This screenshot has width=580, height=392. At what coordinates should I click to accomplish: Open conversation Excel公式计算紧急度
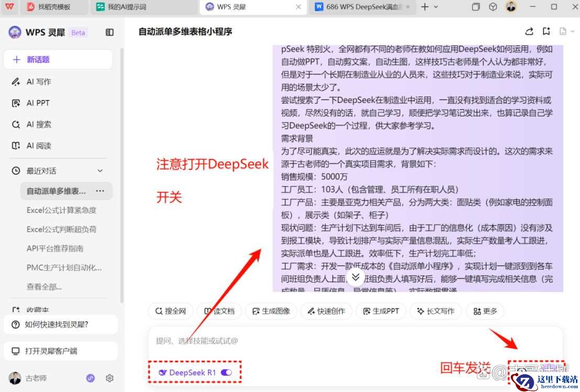[61, 210]
